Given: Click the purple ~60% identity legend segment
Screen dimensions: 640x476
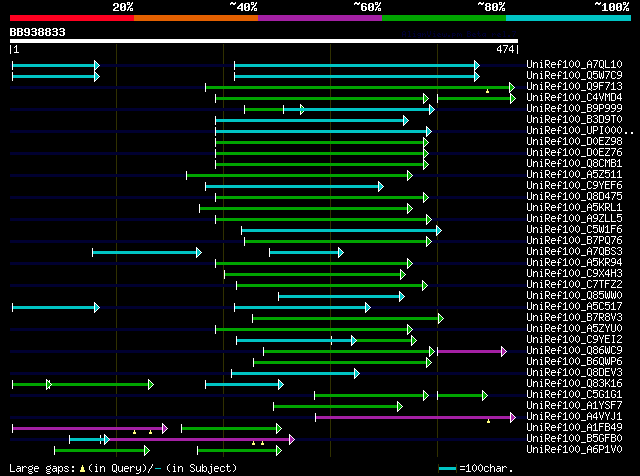Looking at the screenshot, I should [320, 18].
